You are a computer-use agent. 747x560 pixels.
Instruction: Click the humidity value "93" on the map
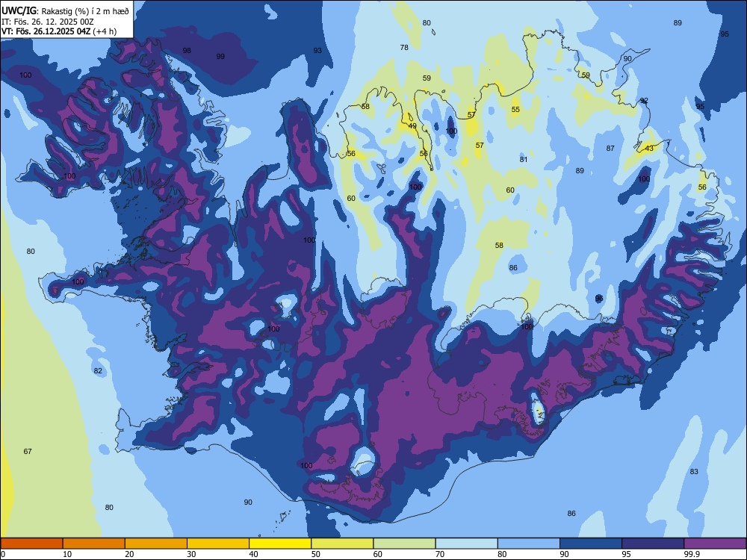point(317,51)
